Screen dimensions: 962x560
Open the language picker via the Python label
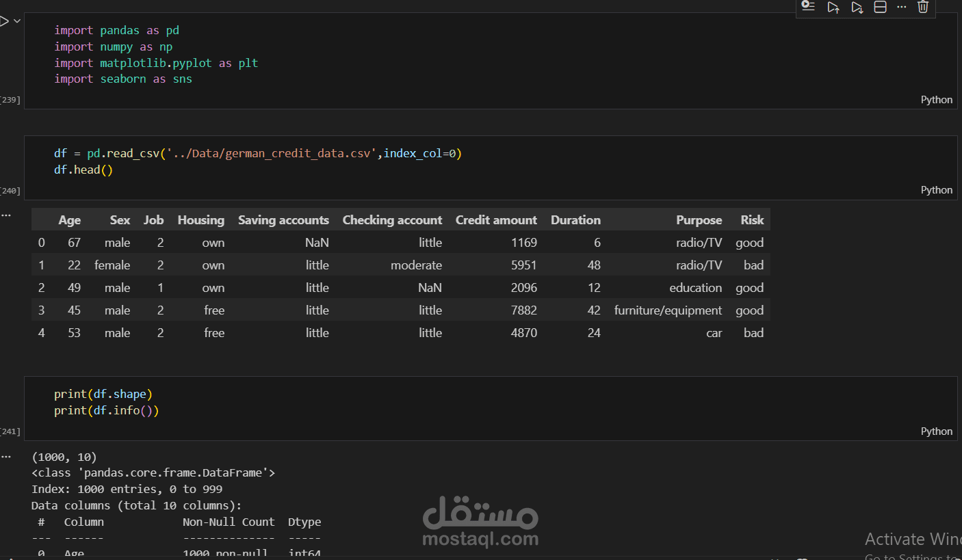pyautogui.click(x=936, y=99)
